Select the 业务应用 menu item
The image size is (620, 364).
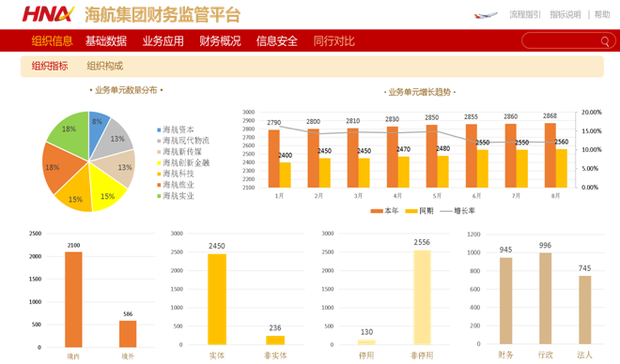pos(163,41)
